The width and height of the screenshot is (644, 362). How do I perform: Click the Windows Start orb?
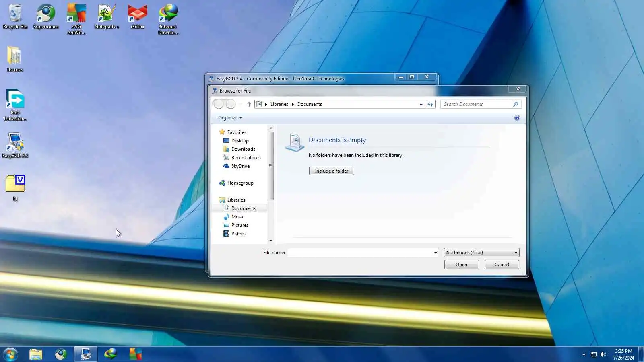pos(10,354)
